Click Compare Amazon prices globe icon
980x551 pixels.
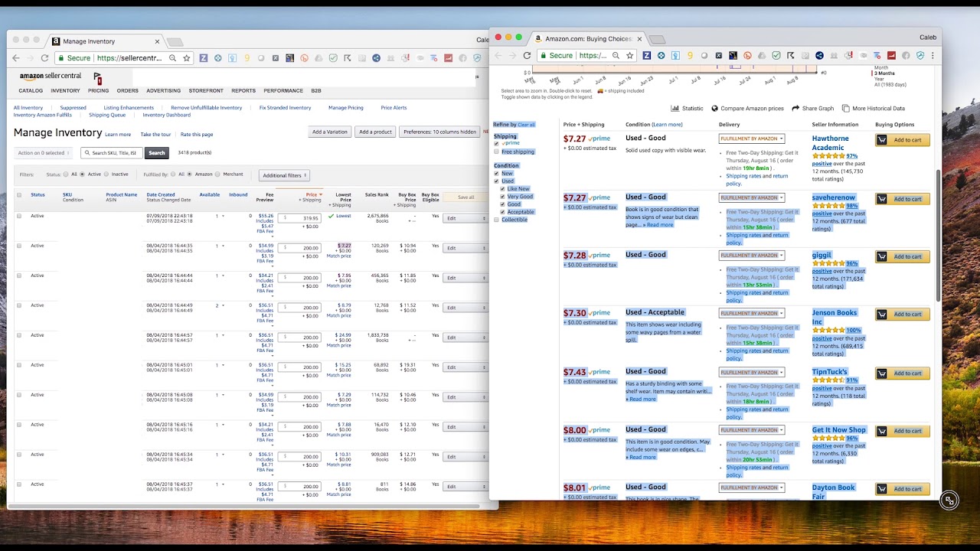coord(714,109)
